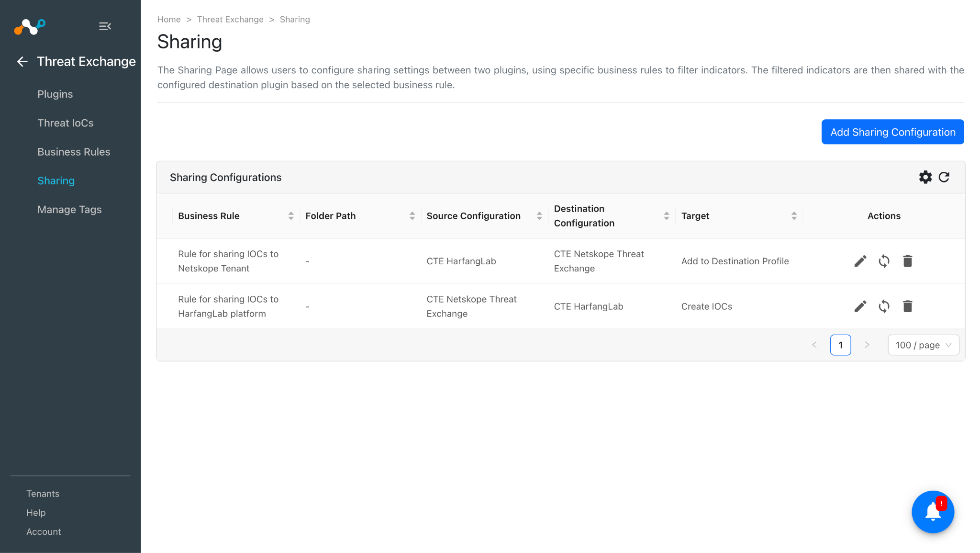
Task: Sort by the Business Rule column
Action: click(291, 216)
